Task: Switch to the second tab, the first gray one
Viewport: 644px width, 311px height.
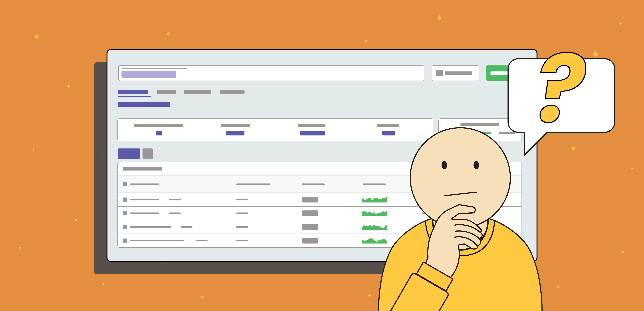Action: (x=166, y=92)
